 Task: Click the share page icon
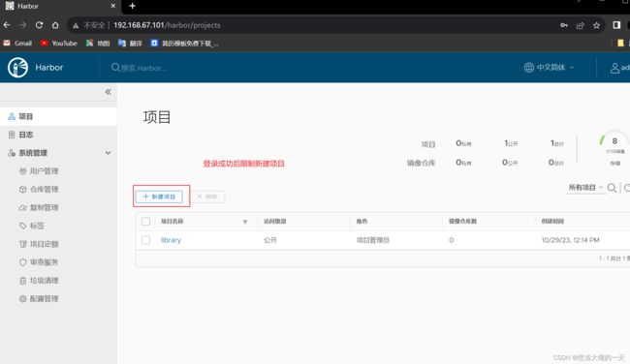[x=581, y=25]
